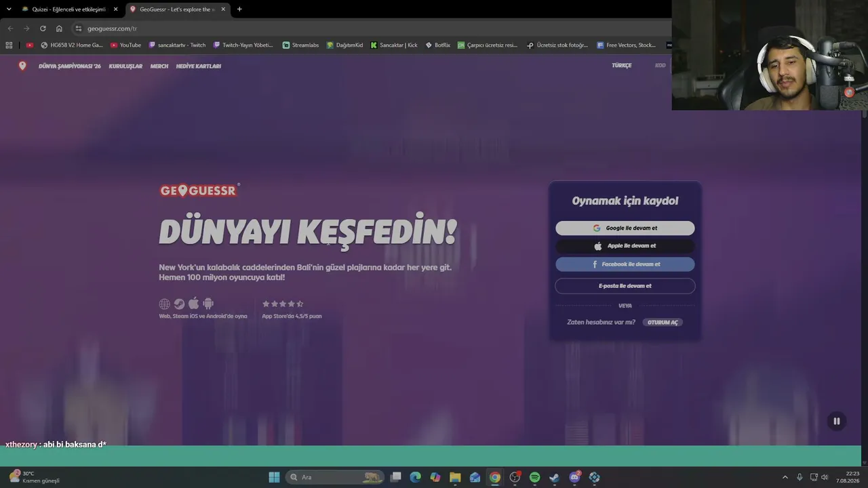The image size is (868, 488).
Task: Open Google Chrome on the taskbar
Action: (495, 477)
